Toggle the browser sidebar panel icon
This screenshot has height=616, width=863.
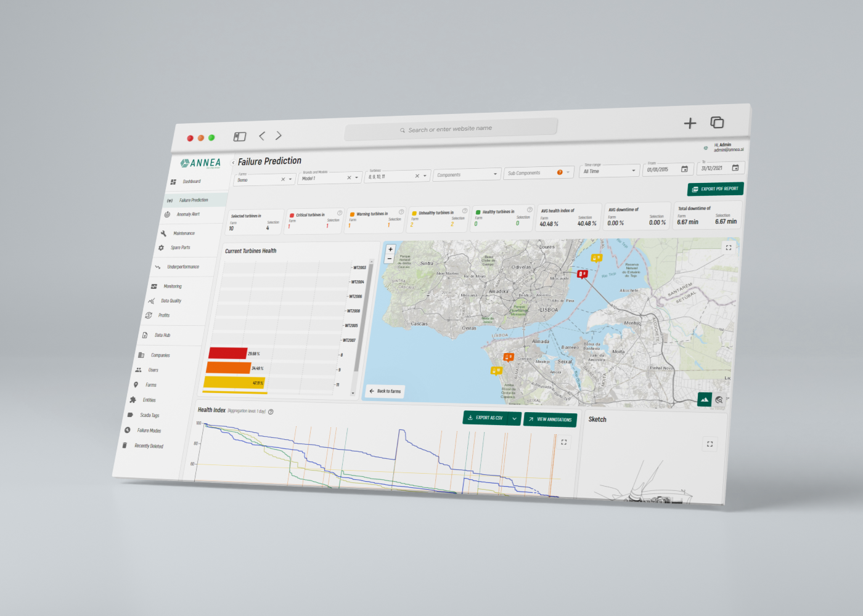[x=240, y=136]
